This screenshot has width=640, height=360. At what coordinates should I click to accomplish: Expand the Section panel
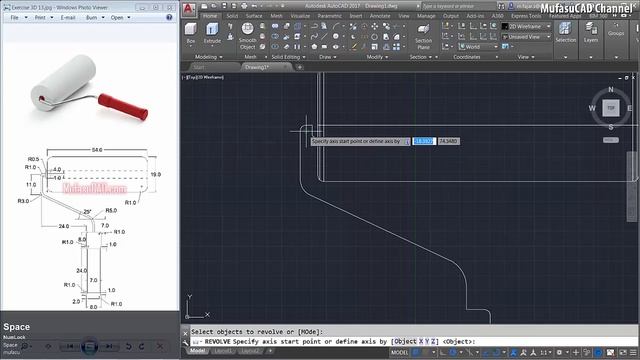420,57
